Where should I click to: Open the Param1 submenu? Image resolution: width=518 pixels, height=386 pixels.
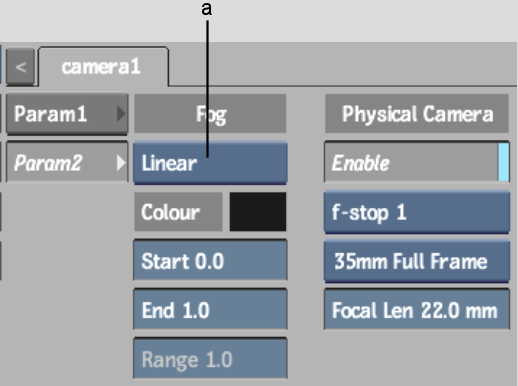(x=67, y=114)
